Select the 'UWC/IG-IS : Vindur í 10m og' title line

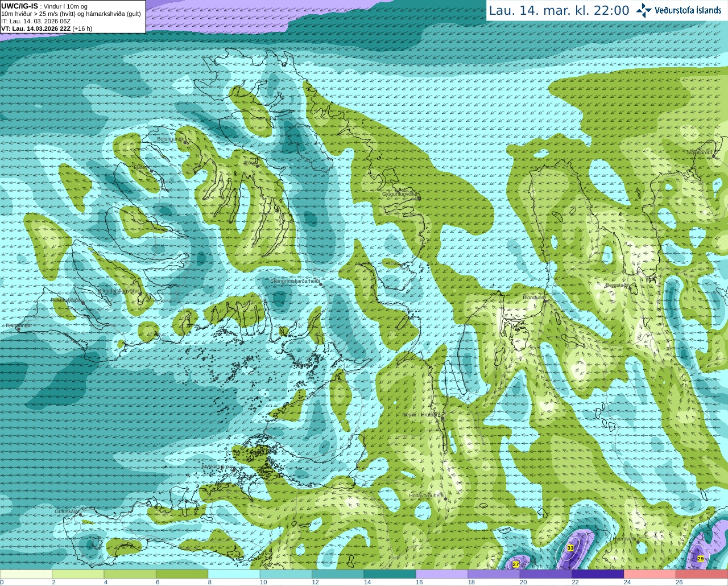(44, 6)
